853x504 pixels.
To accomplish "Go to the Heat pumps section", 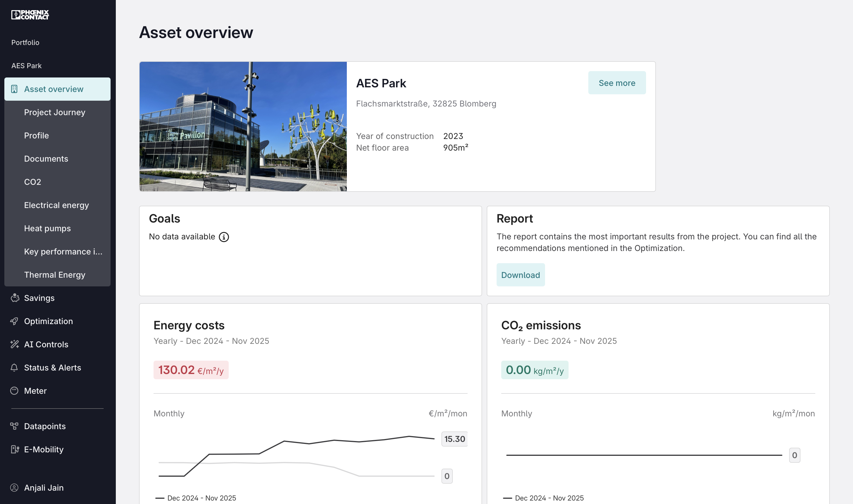I will point(47,228).
